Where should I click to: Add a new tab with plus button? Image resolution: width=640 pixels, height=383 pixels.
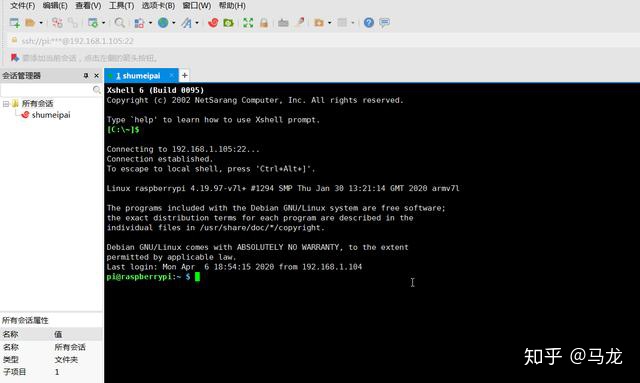click(184, 76)
